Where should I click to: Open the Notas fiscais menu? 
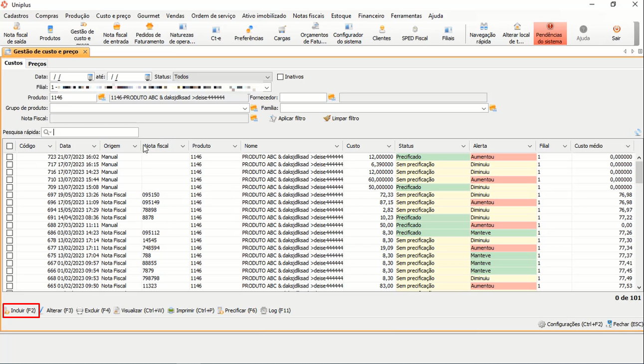pyautogui.click(x=308, y=16)
